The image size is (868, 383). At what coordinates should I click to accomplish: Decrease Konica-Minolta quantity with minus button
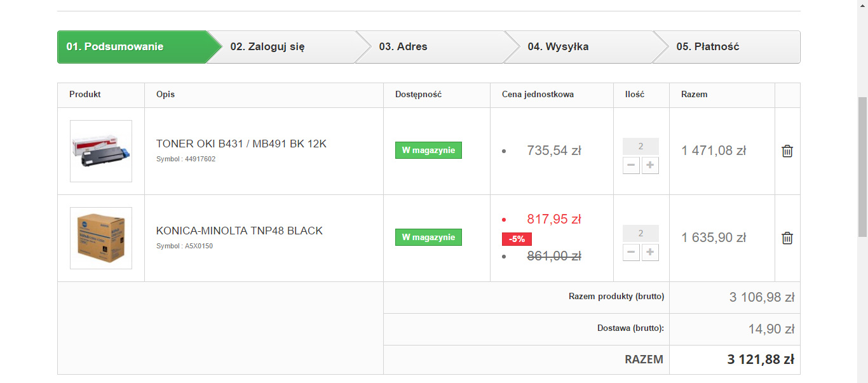631,253
